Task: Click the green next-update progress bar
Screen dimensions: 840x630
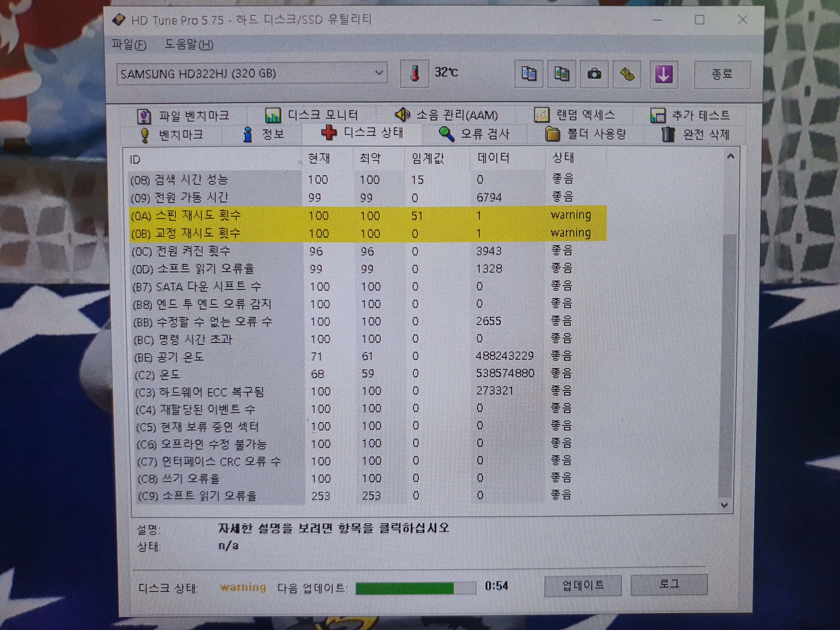Action: point(415,588)
